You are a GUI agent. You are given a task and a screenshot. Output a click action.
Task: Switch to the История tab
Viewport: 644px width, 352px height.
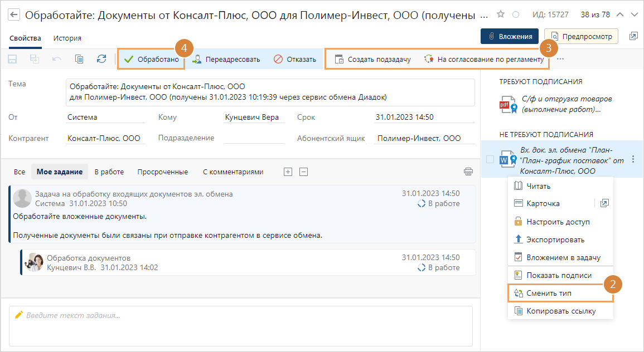click(x=67, y=38)
